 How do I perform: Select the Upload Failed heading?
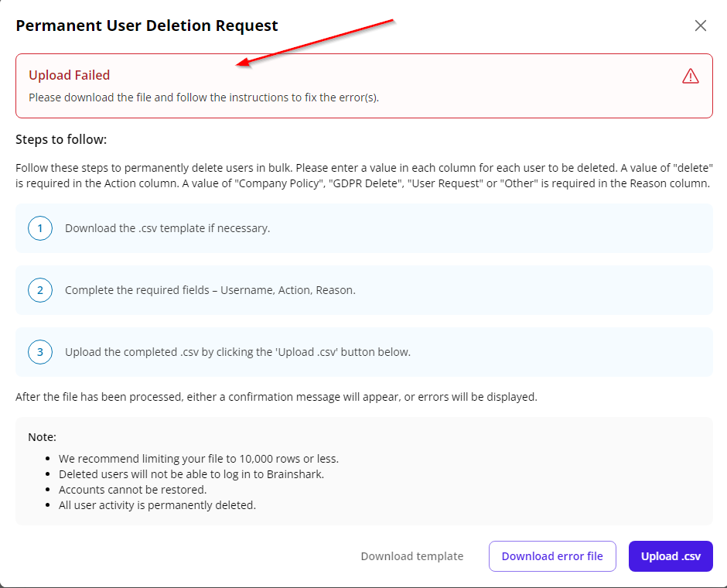point(70,75)
